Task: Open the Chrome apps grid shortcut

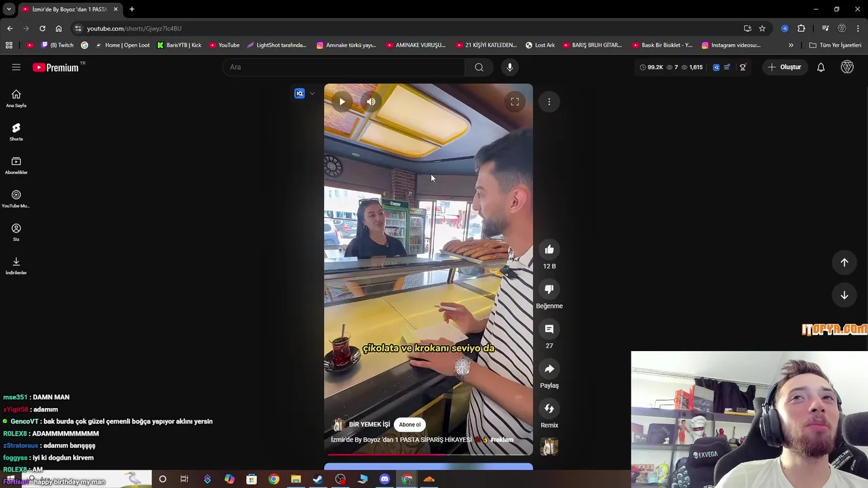Action: point(9,45)
